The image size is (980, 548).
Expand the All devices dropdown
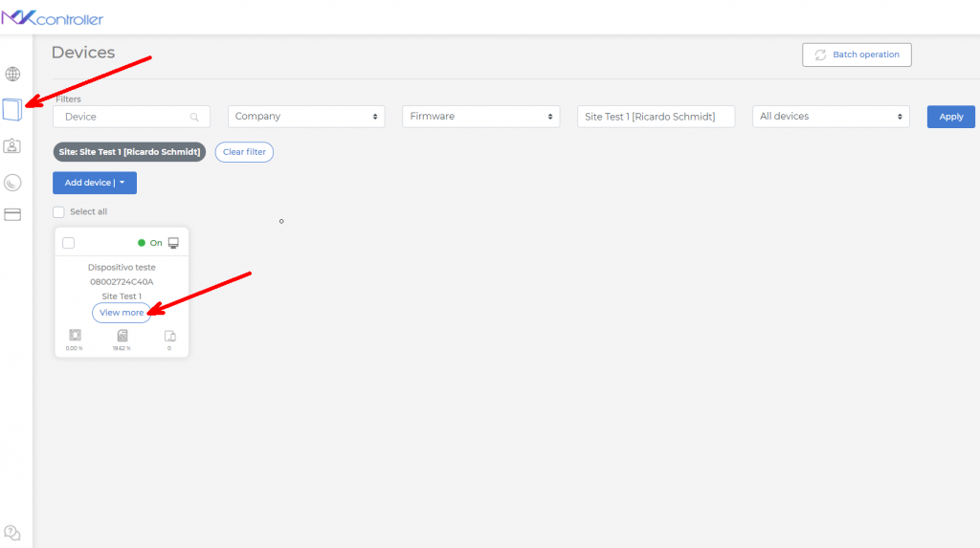pyautogui.click(x=830, y=117)
